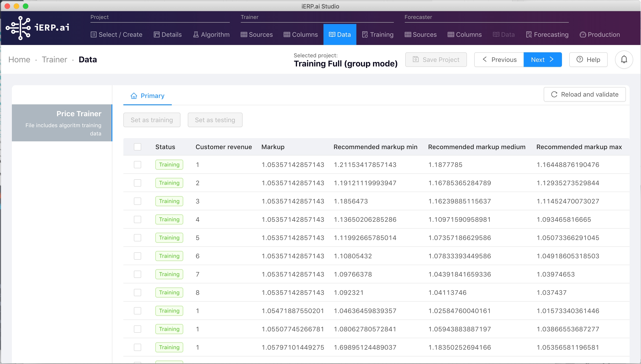Image resolution: width=641 pixels, height=364 pixels.
Task: Toggle the select-all header checkbox
Action: (x=137, y=147)
